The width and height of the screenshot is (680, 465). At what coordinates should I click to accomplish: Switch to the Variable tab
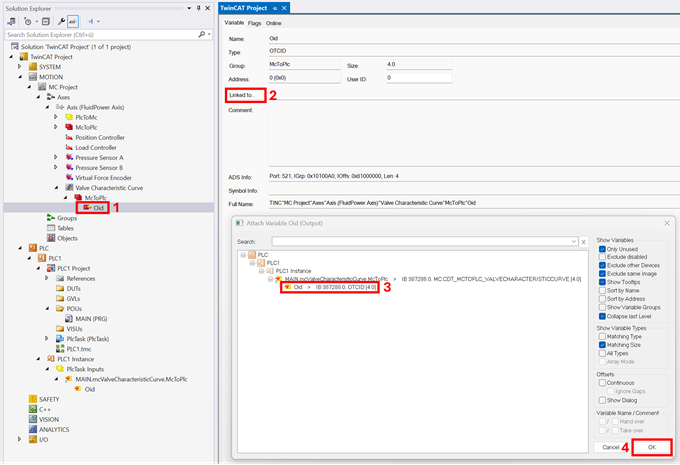234,23
